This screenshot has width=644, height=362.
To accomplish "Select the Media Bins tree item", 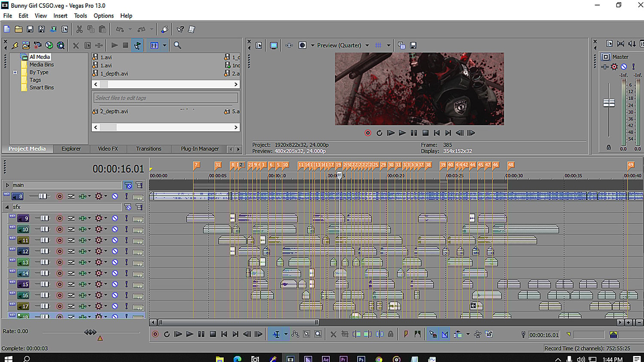I will [x=42, y=64].
